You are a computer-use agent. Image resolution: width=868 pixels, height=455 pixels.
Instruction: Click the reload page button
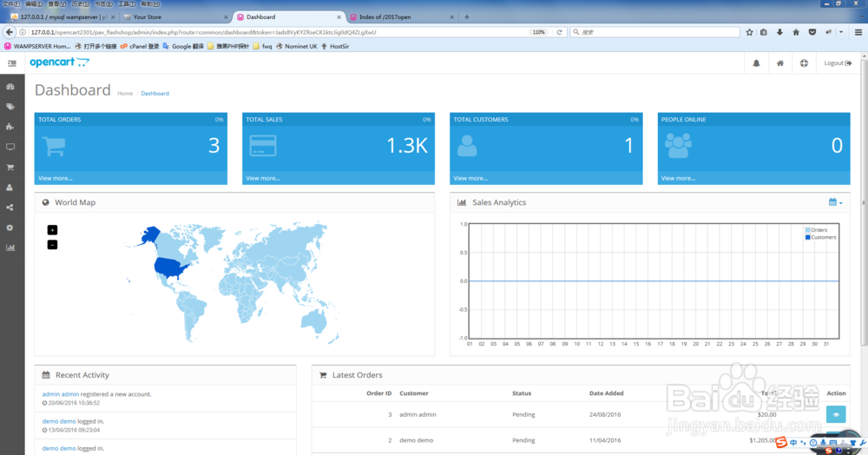tap(559, 32)
